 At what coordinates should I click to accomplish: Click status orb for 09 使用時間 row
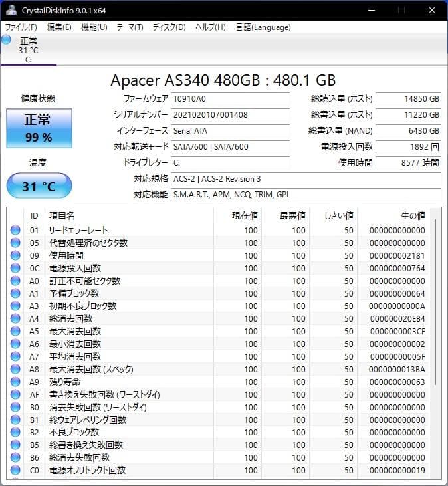[15, 255]
